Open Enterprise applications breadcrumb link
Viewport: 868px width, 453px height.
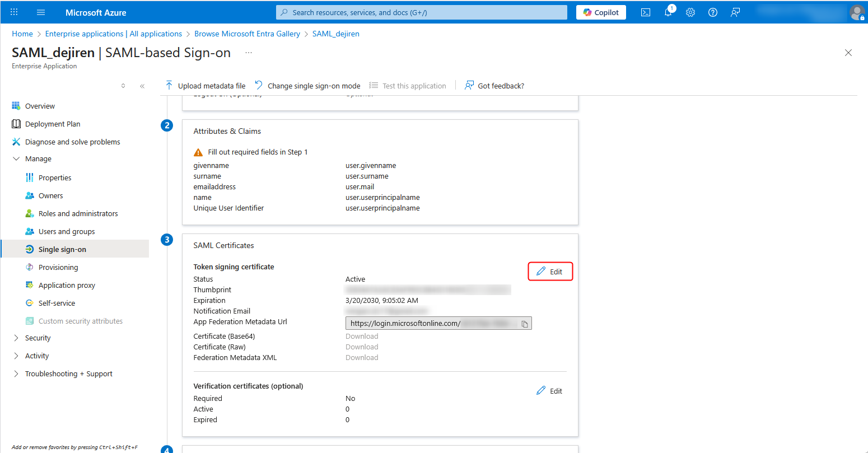[x=114, y=34]
